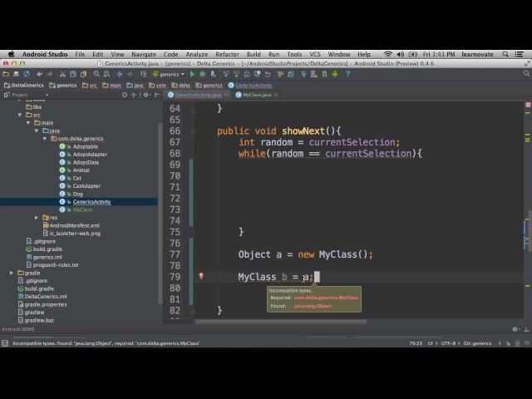Open the Project panel settings gear
The image size is (532, 399).
point(146,95)
